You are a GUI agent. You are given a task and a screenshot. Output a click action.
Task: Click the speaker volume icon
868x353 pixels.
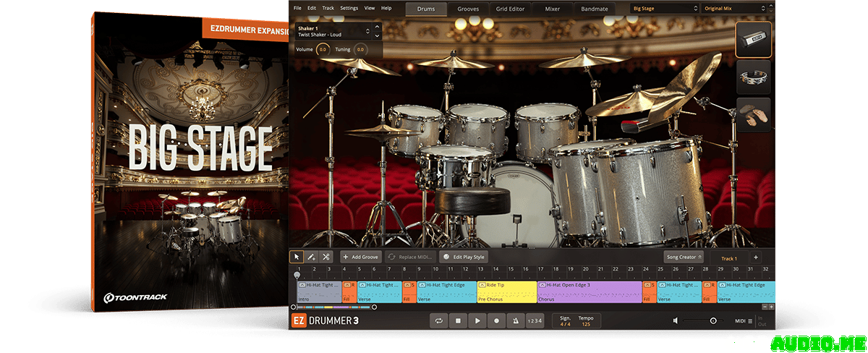pyautogui.click(x=676, y=320)
